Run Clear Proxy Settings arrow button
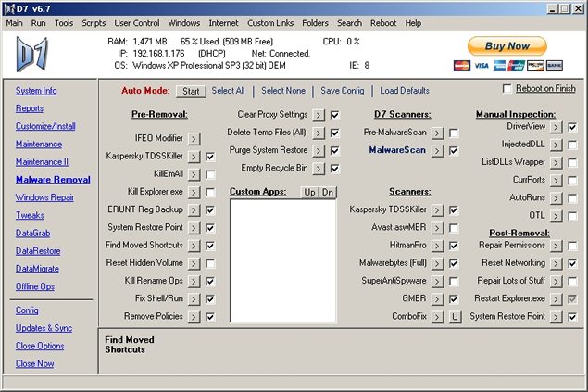 (319, 115)
